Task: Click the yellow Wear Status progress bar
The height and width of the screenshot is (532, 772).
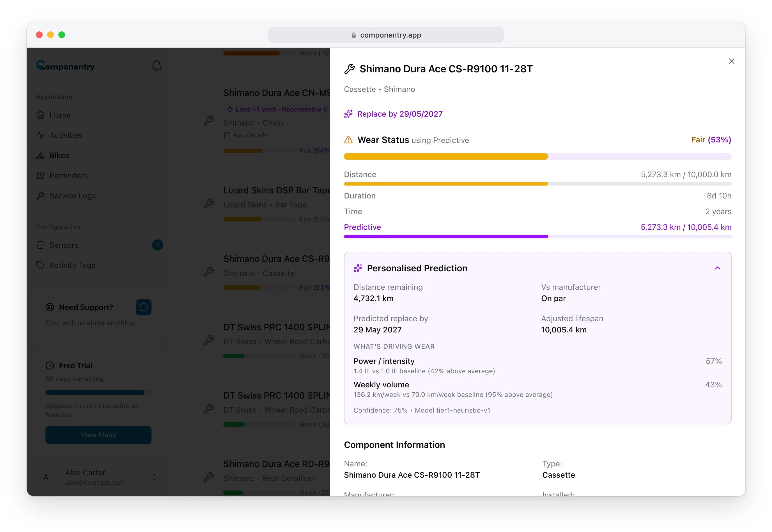Action: pos(537,157)
